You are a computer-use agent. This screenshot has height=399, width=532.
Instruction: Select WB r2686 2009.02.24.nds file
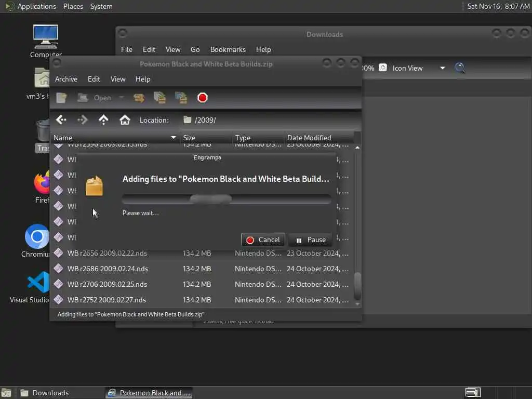[202, 269]
